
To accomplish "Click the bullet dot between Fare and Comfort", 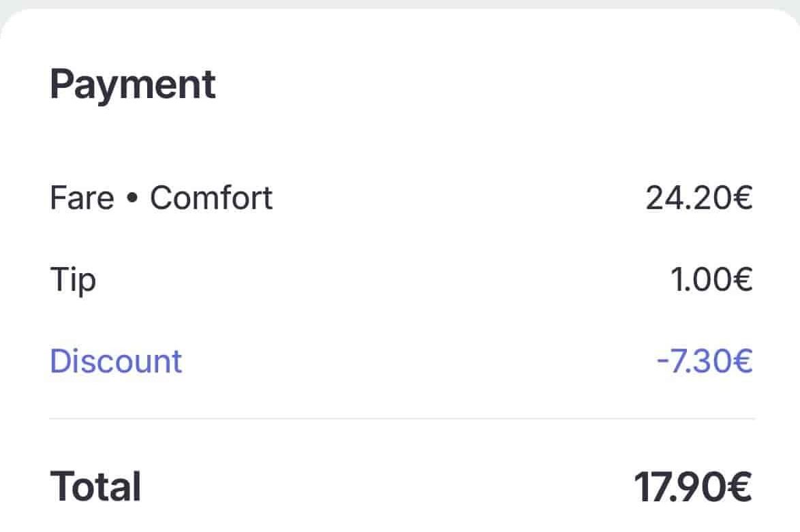I will click(x=132, y=199).
